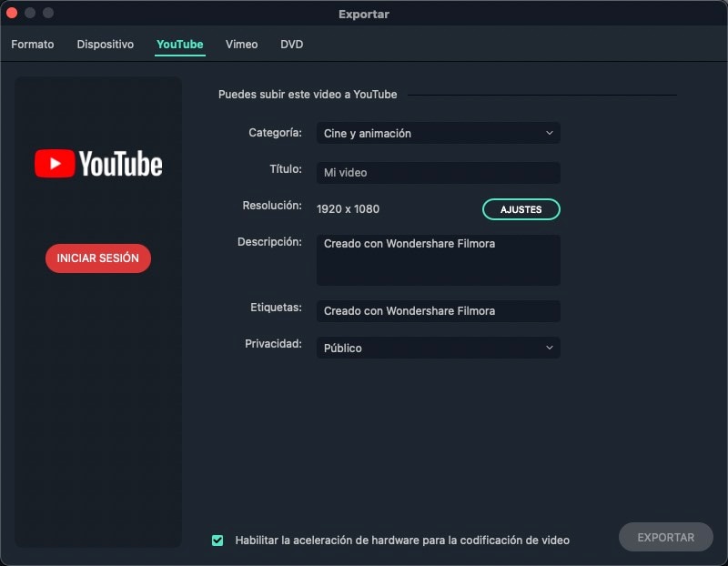Image resolution: width=728 pixels, height=566 pixels.
Task: Click the Etiquetas tags field
Action: tap(439, 311)
